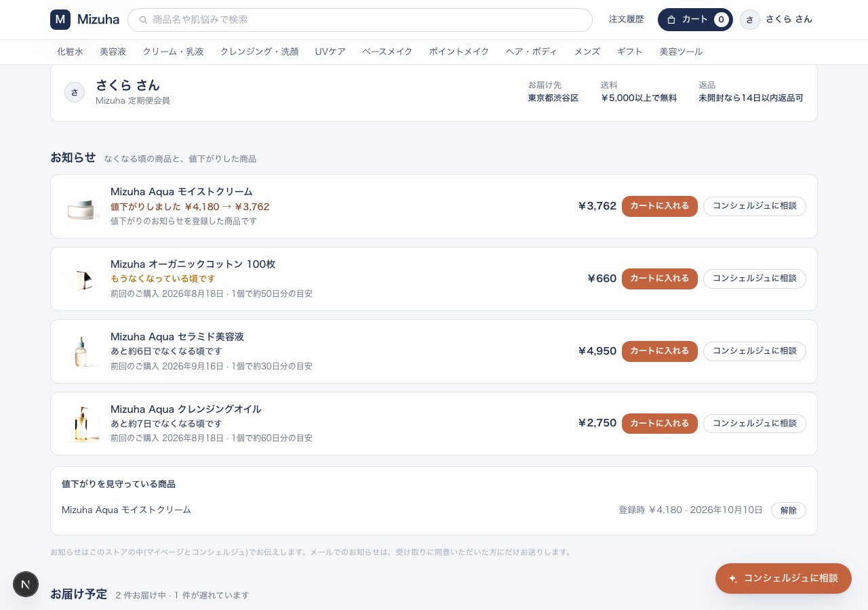868x610 pixels.
Task: Open the floating コンシェルジュに相談 button
Action: point(783,578)
